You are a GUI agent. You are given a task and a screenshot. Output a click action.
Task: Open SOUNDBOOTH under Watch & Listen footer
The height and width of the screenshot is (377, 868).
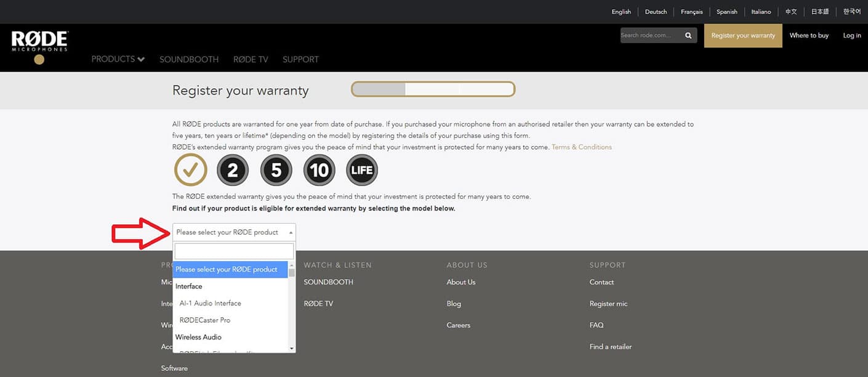coord(328,282)
